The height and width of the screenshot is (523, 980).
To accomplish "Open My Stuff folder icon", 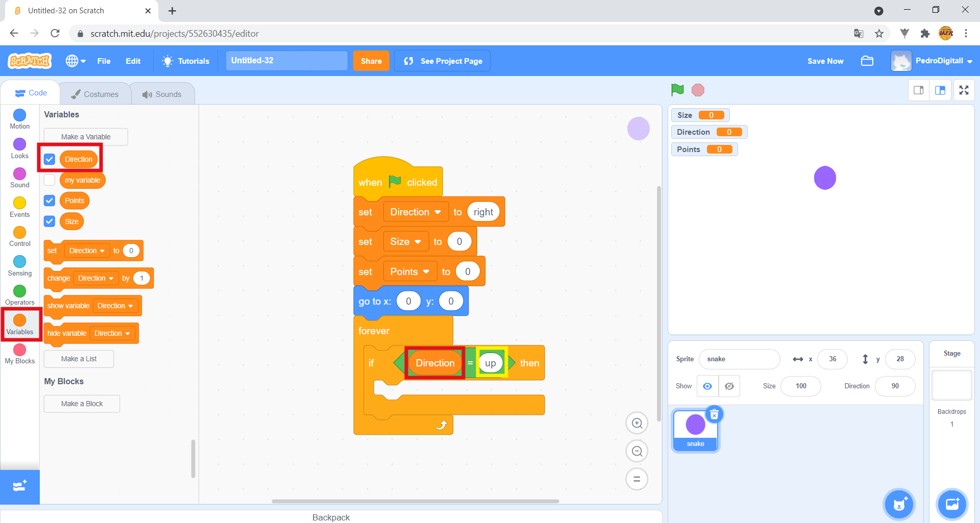I will coord(867,61).
